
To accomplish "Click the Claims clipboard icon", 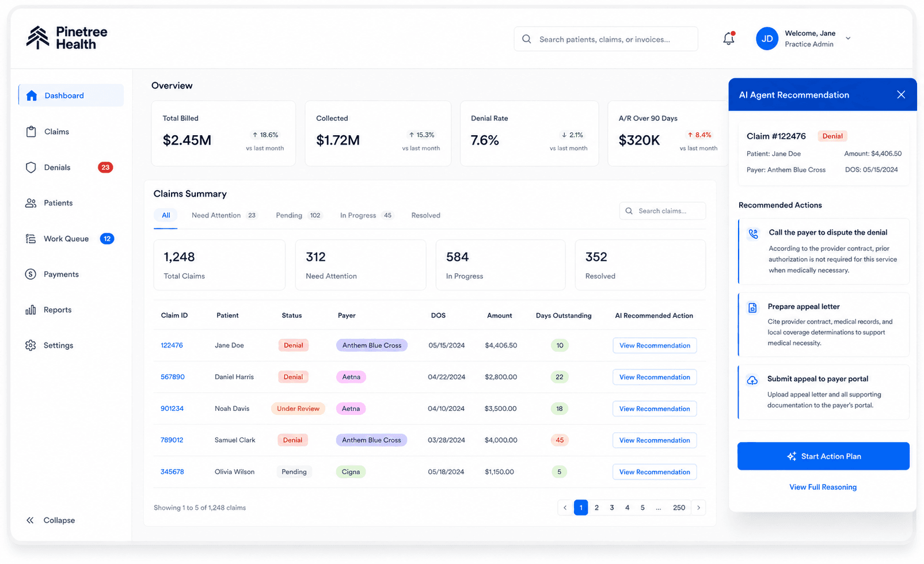I will click(31, 132).
